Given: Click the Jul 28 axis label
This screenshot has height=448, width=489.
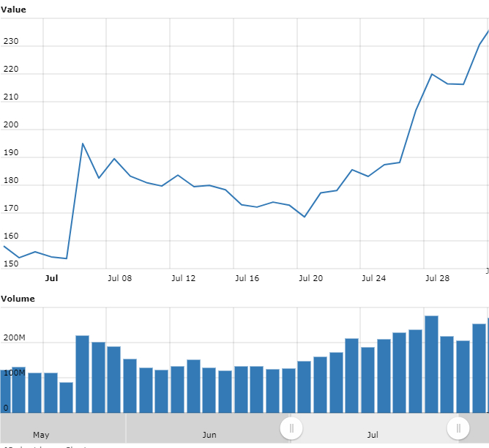Looking at the screenshot, I should pyautogui.click(x=437, y=278).
